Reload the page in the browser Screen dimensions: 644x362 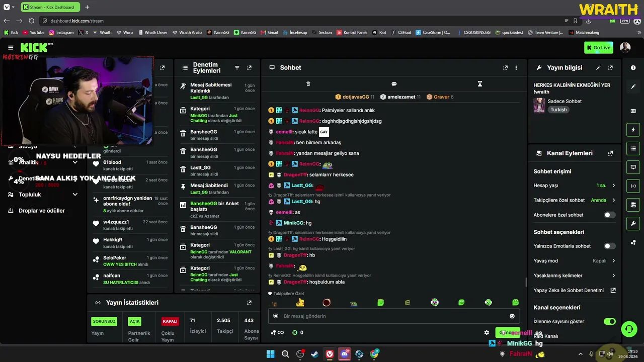pos(31,21)
